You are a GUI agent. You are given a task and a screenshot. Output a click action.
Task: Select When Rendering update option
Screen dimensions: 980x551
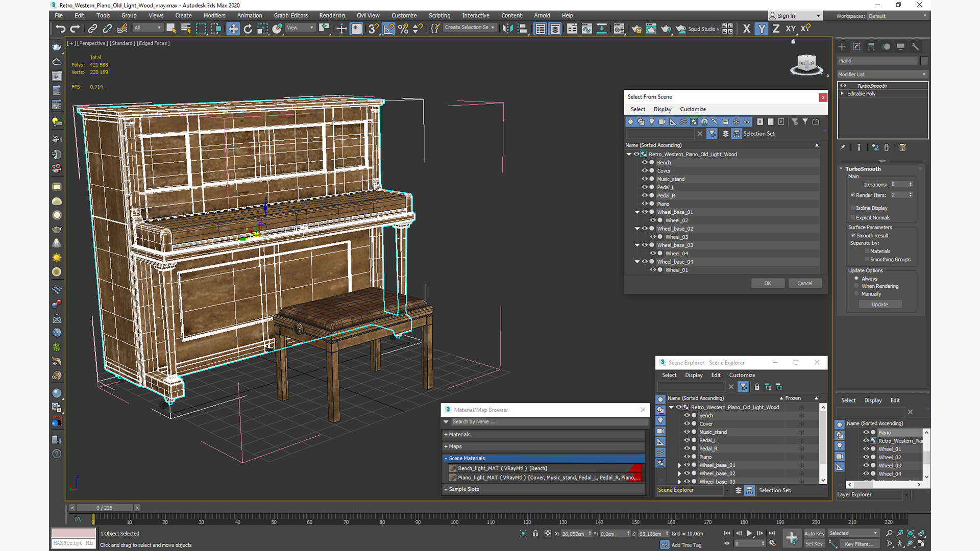coord(856,286)
